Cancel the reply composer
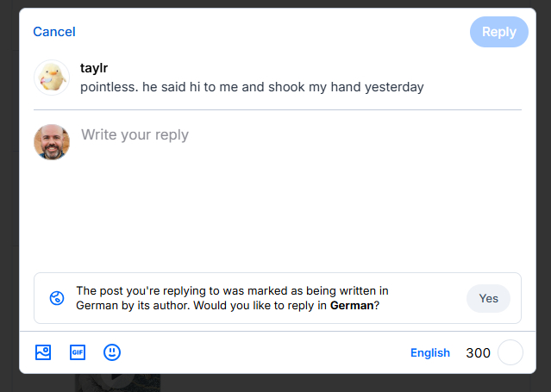 point(54,32)
